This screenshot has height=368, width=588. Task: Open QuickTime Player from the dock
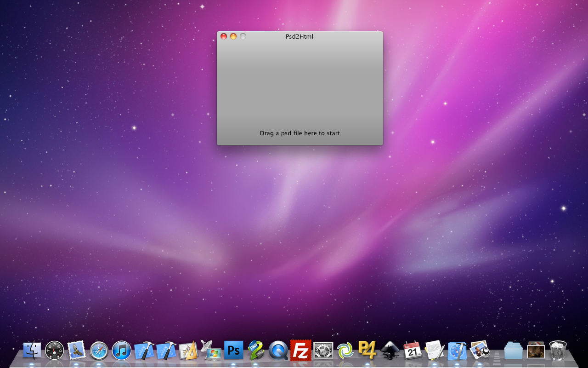pyautogui.click(x=278, y=351)
